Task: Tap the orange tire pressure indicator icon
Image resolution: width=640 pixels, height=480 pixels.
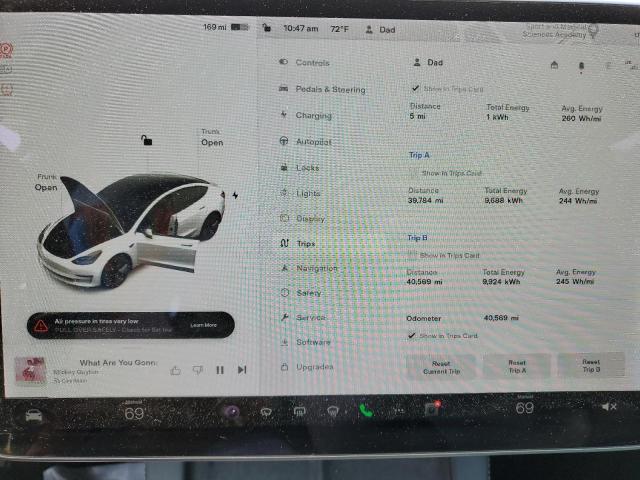Action: (x=7, y=89)
